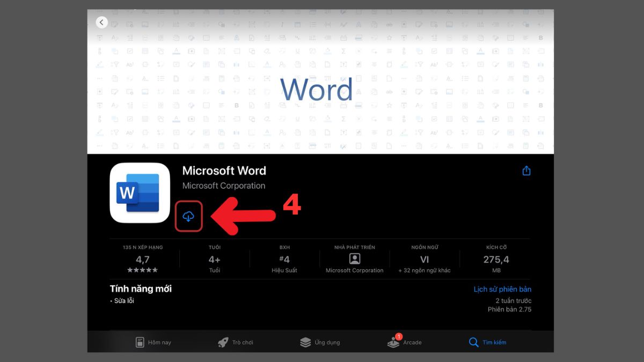Tap the Ứng dụng stacked layers icon
Image resolution: width=644 pixels, height=362 pixels.
[x=306, y=342]
